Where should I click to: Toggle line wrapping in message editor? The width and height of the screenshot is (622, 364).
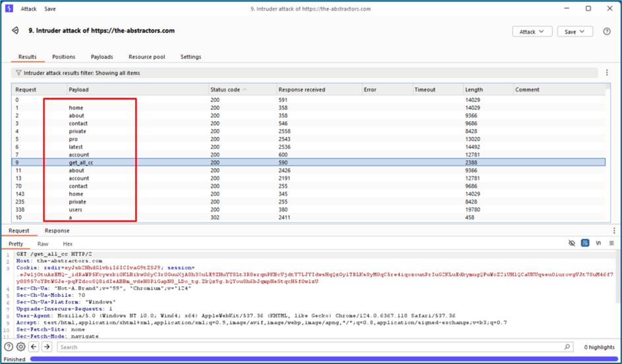click(x=584, y=243)
